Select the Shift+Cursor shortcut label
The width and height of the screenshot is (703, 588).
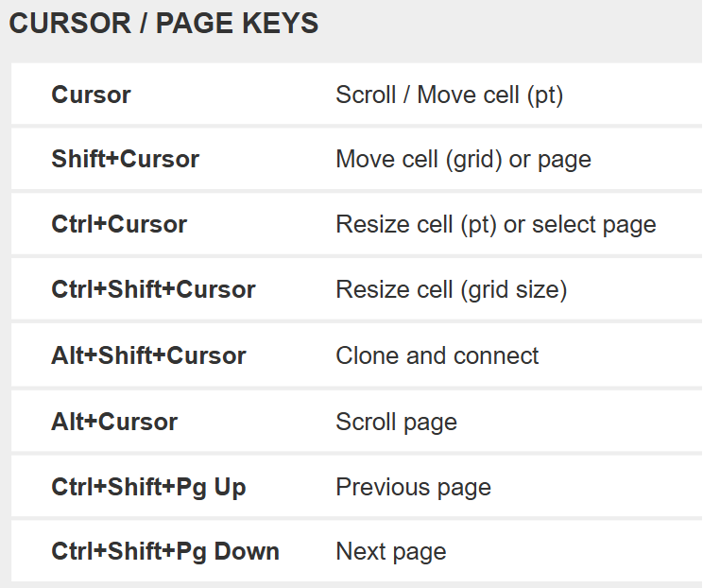click(125, 159)
